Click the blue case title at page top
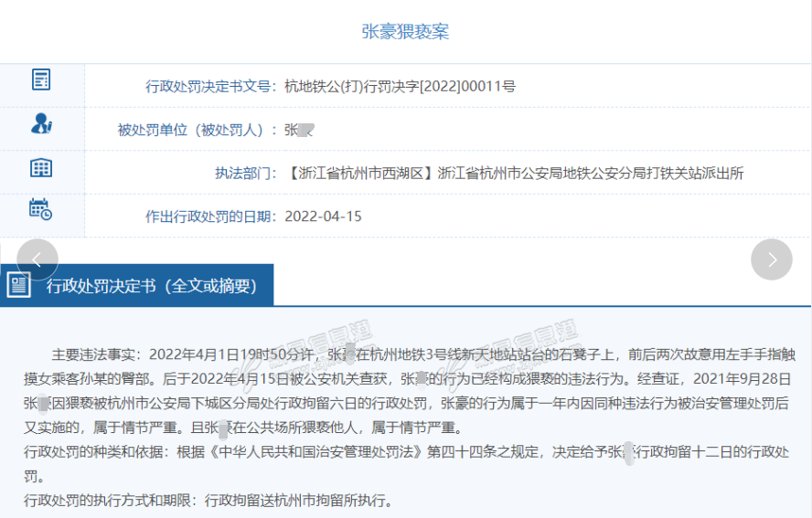This screenshot has width=812, height=518. pos(405,32)
